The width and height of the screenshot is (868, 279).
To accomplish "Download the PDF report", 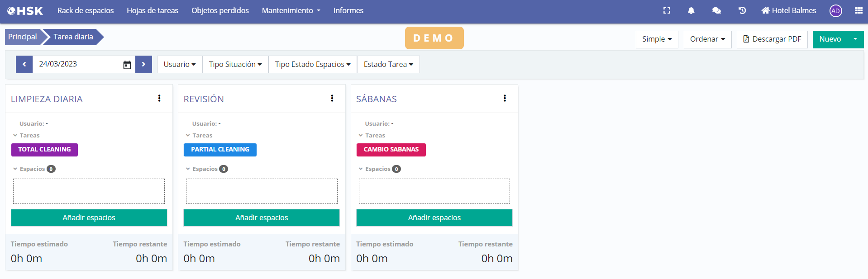I will pos(772,39).
